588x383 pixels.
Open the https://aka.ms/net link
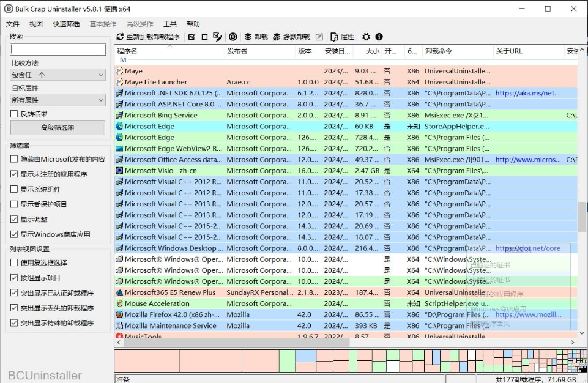(527, 93)
